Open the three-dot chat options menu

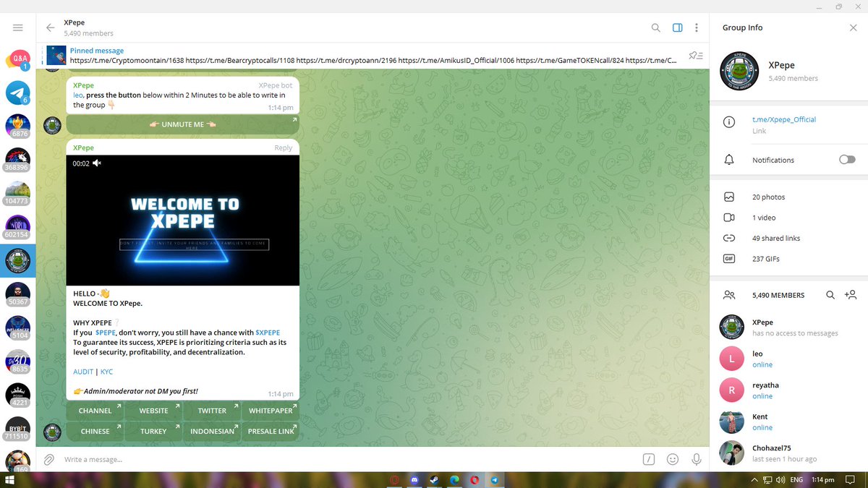click(x=697, y=27)
